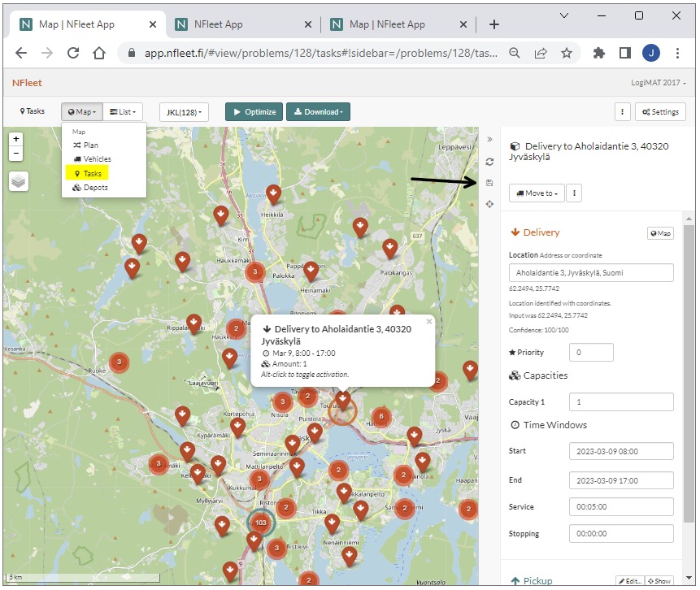Click the End time window field
The image size is (700, 590).
click(x=621, y=480)
